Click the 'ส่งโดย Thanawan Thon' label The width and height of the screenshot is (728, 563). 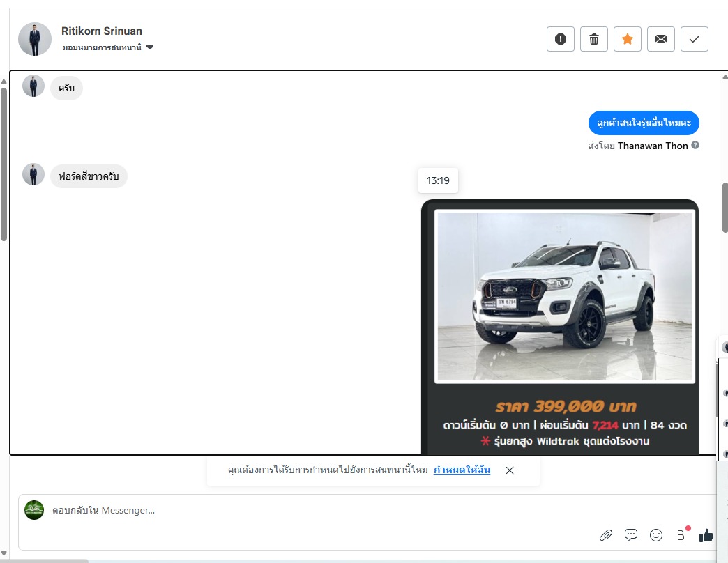click(x=638, y=146)
